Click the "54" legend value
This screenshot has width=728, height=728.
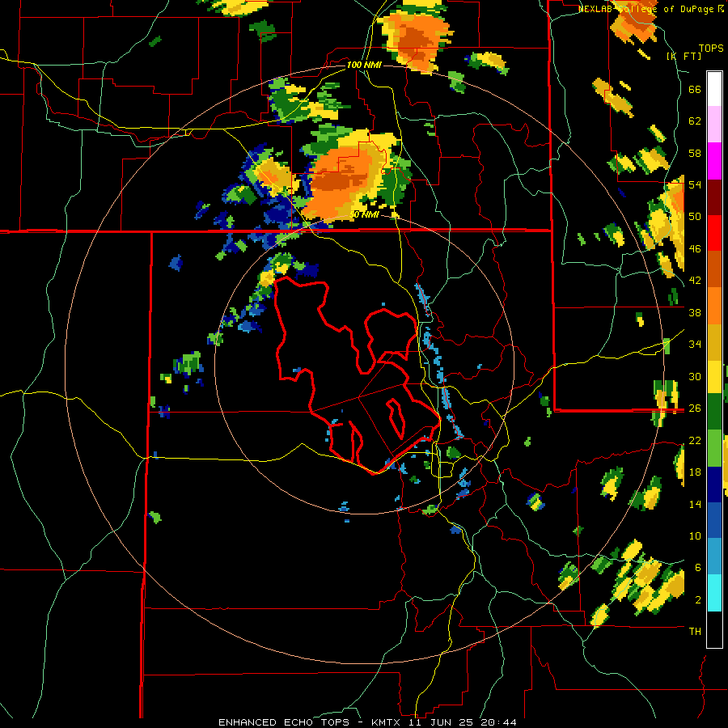coord(695,184)
